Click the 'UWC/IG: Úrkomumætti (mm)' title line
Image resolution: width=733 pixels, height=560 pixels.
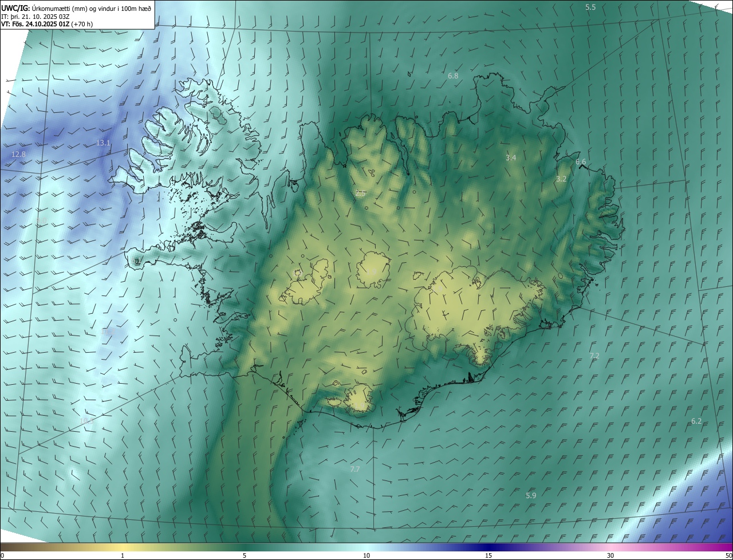click(x=76, y=7)
